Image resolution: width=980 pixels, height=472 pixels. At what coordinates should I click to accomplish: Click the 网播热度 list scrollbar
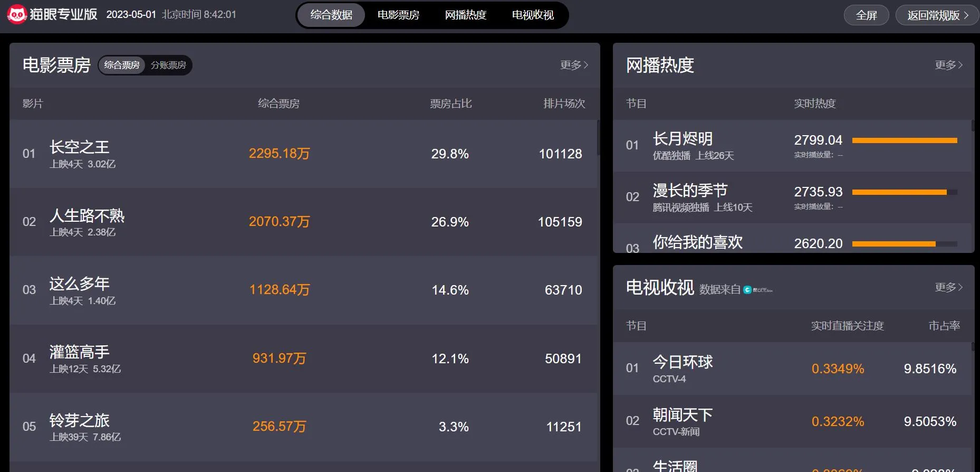coord(973,126)
